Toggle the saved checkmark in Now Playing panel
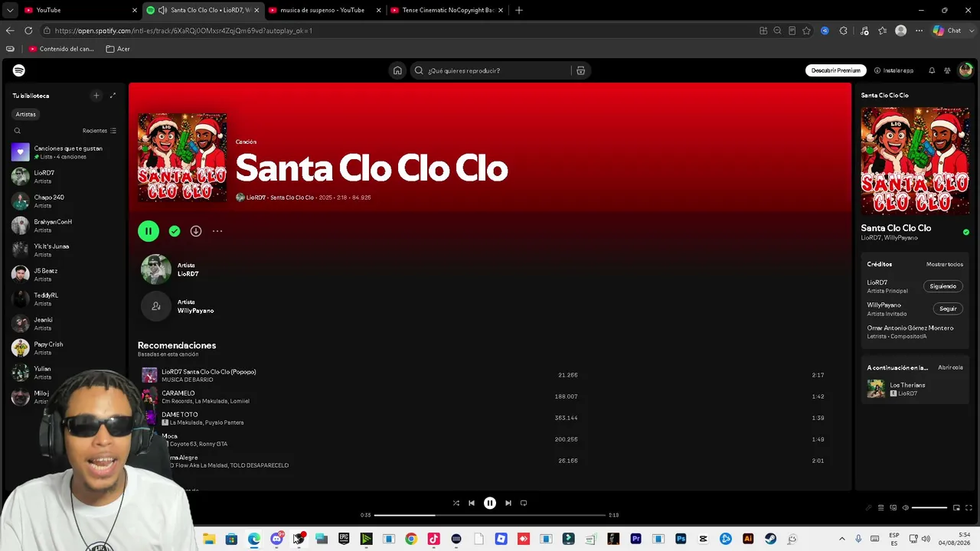The height and width of the screenshot is (551, 980). [966, 232]
